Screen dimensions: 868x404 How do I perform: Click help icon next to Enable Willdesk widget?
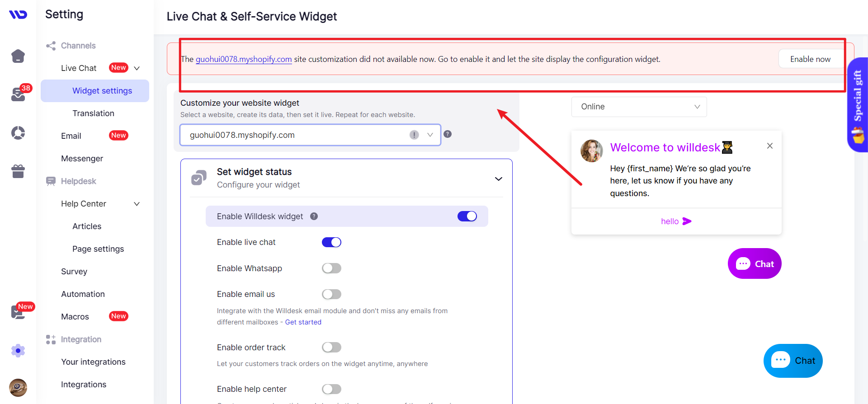pos(314,216)
